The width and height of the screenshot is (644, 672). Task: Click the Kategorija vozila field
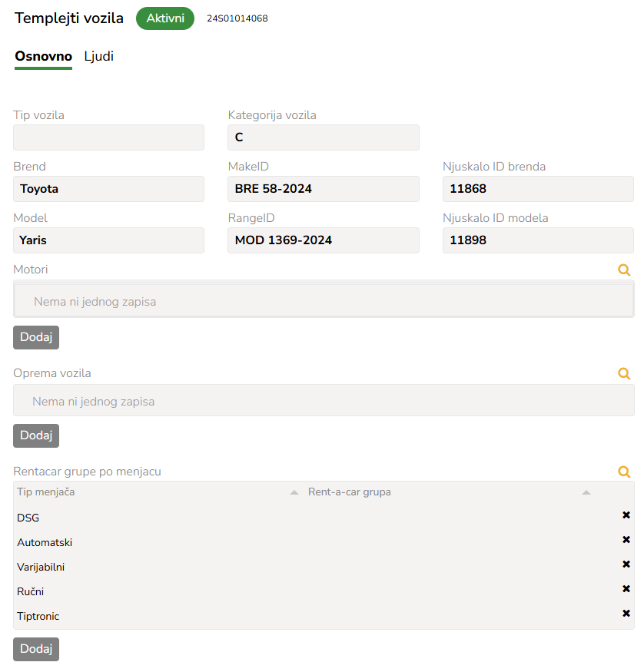point(324,137)
